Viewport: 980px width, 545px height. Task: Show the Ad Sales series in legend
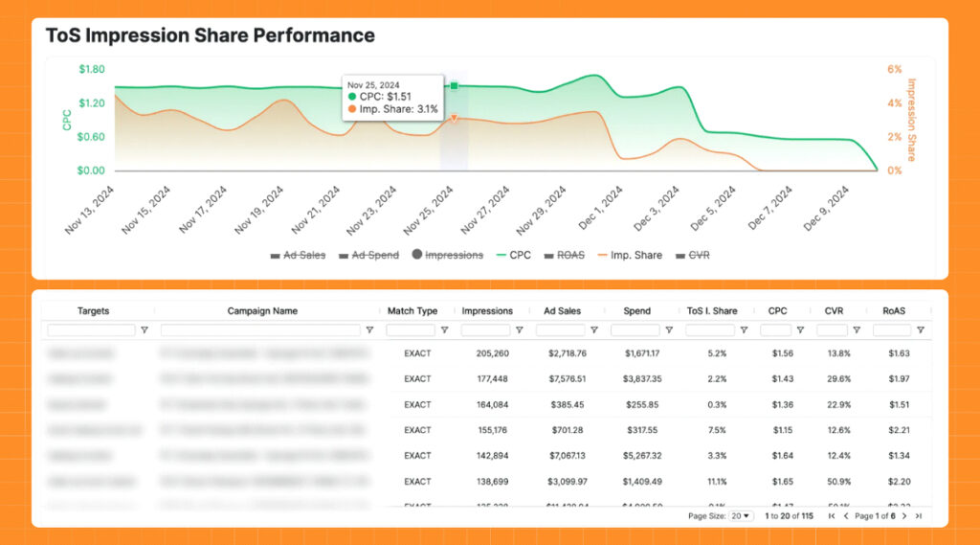(x=298, y=255)
